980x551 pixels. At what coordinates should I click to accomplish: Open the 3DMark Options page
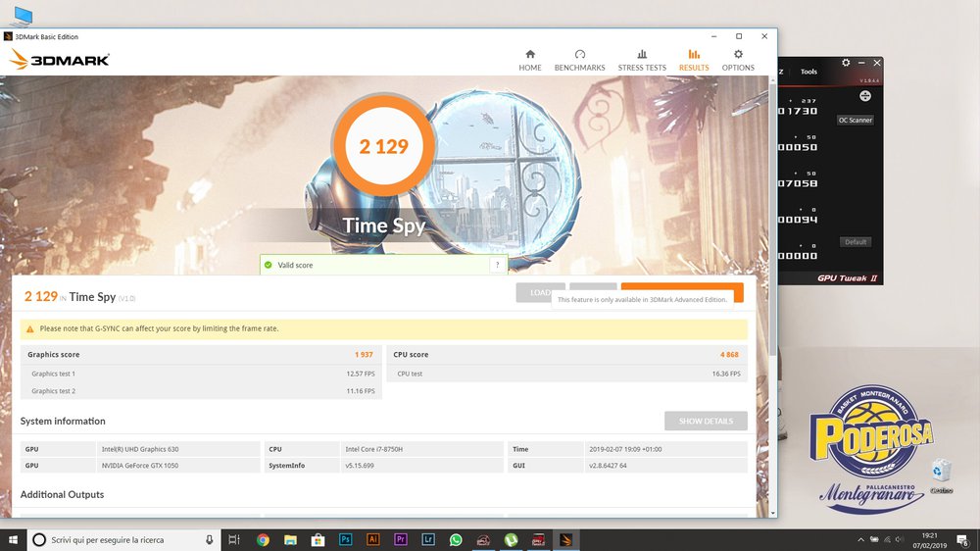[738, 60]
